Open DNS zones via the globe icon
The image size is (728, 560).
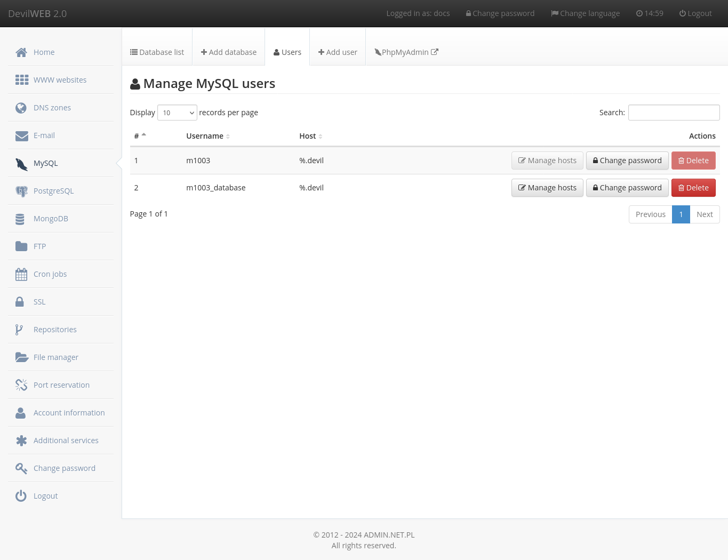pyautogui.click(x=21, y=107)
